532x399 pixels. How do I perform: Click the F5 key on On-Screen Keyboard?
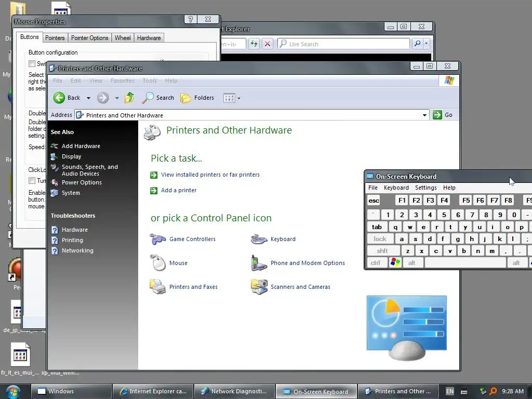pyautogui.click(x=466, y=201)
